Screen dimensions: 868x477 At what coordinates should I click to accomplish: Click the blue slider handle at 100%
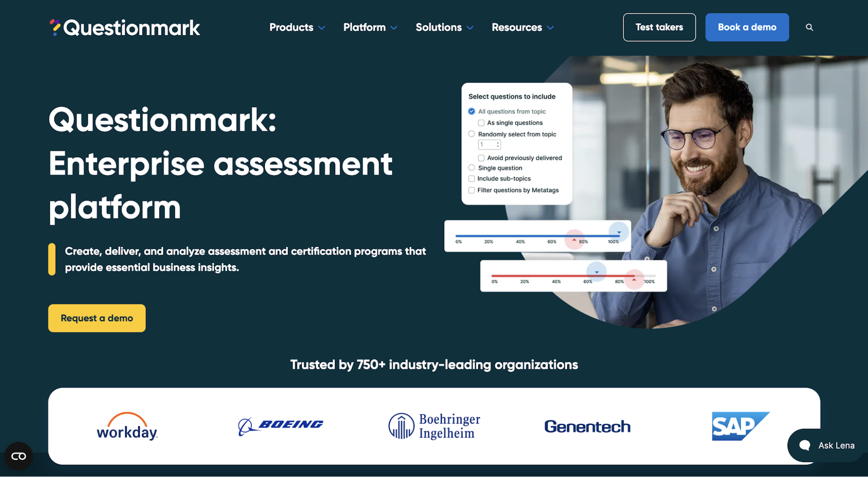point(619,232)
